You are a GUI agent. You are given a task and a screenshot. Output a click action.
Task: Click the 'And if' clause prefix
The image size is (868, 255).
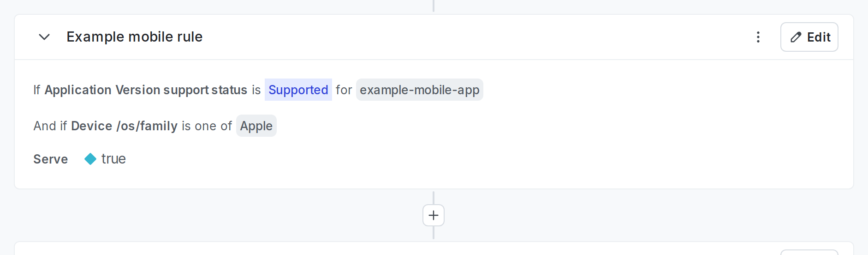click(50, 126)
